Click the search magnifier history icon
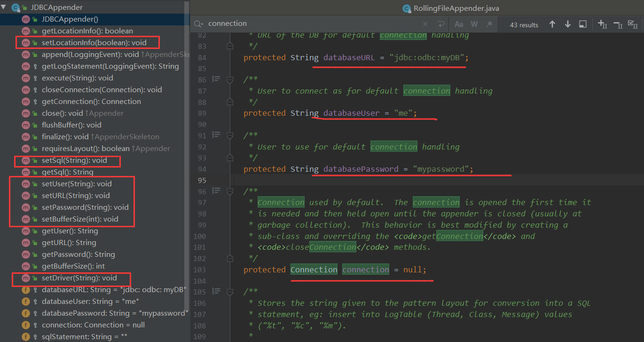 [198, 24]
